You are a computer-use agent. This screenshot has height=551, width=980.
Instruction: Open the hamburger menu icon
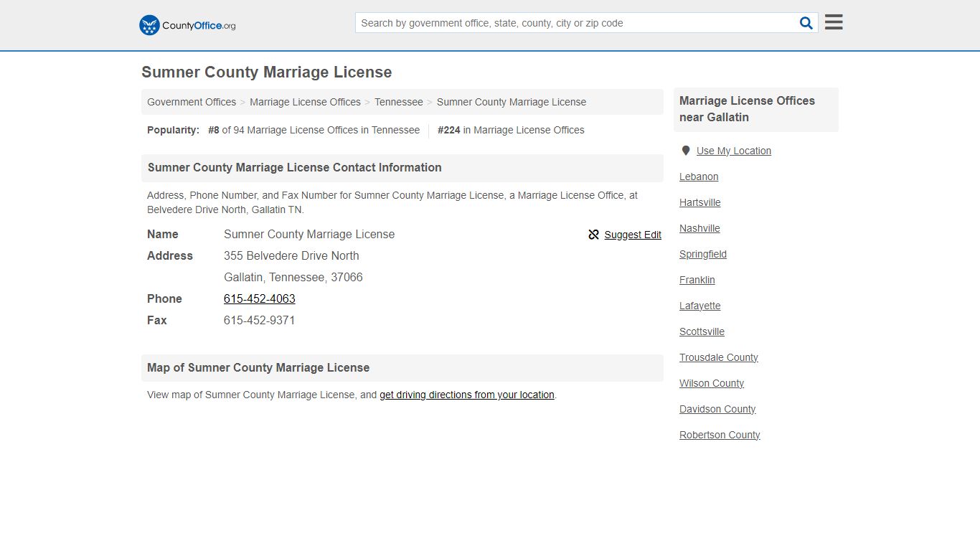[834, 22]
